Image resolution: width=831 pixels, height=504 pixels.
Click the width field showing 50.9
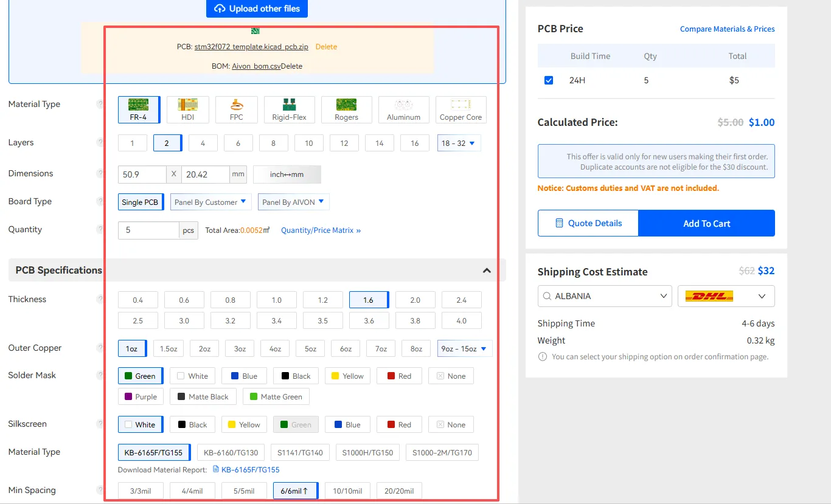click(142, 174)
